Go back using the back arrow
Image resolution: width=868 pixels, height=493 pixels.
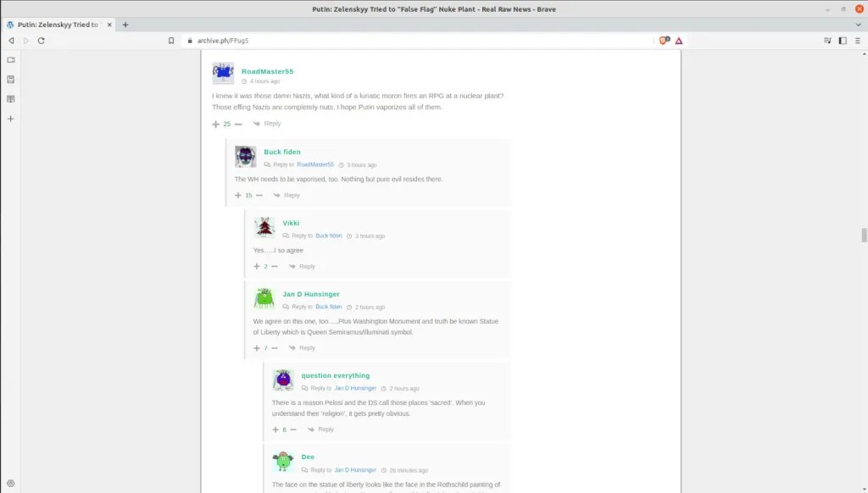[11, 41]
